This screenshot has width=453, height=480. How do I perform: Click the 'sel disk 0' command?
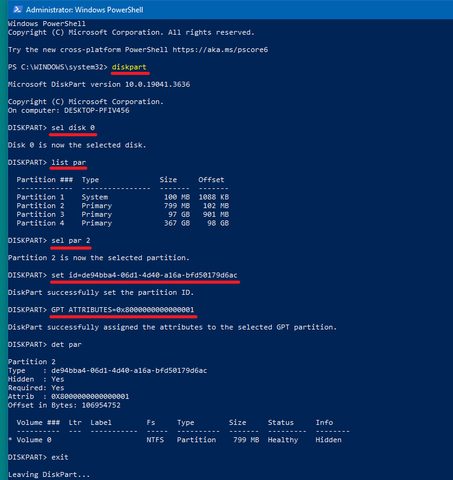coord(73,128)
